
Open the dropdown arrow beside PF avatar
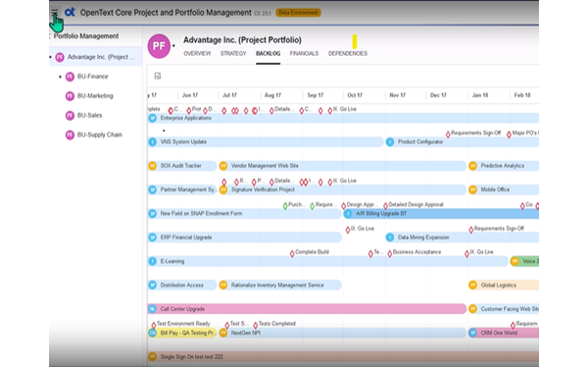pyautogui.click(x=173, y=46)
